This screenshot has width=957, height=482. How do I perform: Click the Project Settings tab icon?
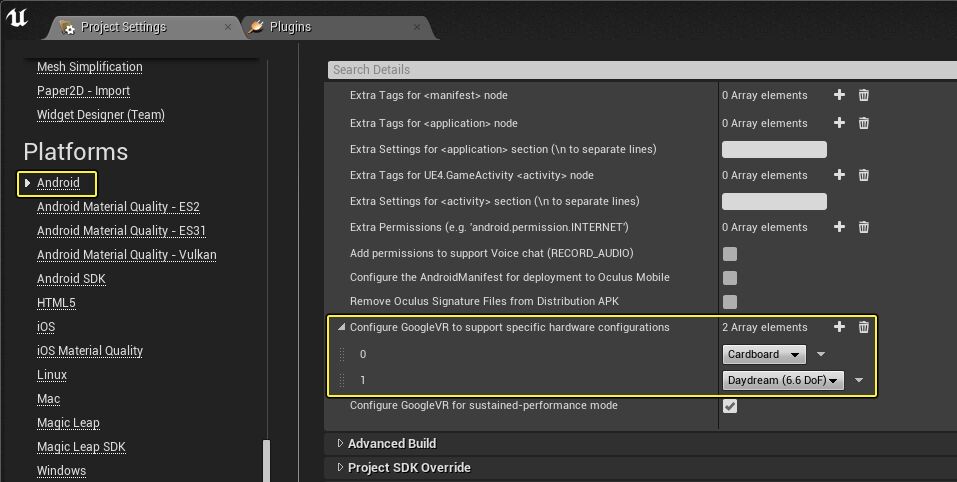pyautogui.click(x=67, y=27)
